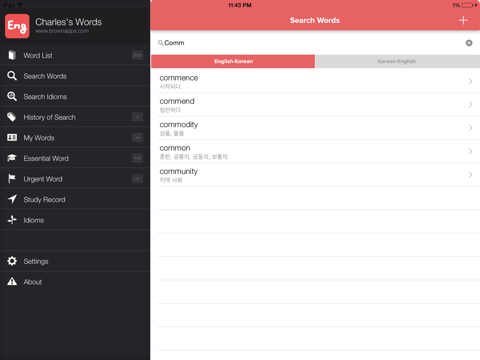
Task: Click the Idioms sparkle icon
Action: click(x=12, y=220)
